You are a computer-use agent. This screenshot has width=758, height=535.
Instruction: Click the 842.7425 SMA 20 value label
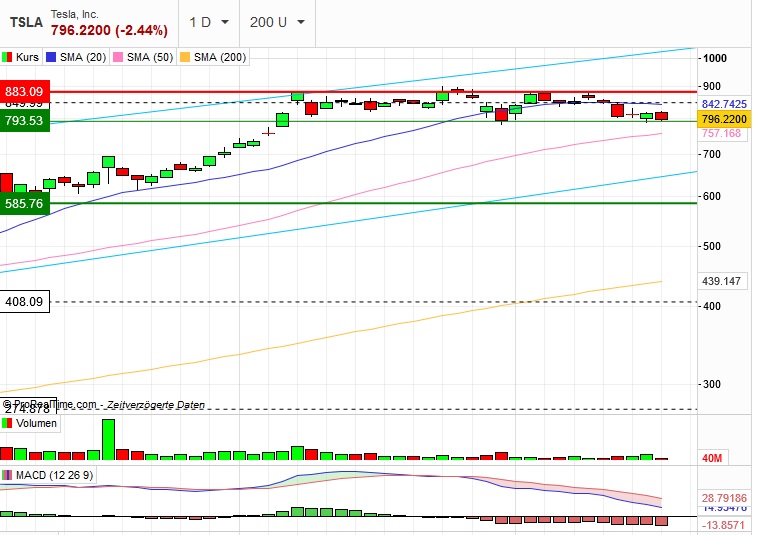coord(724,104)
